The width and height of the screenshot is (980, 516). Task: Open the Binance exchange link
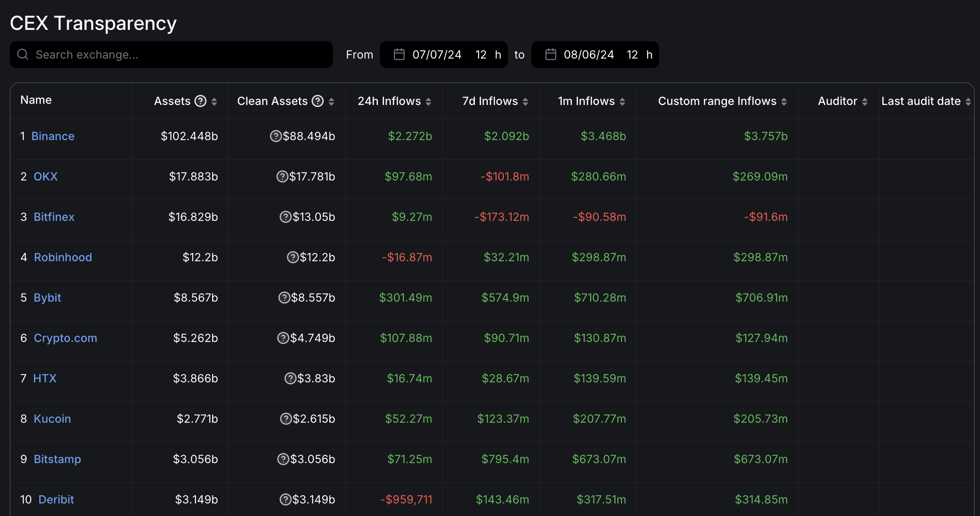click(53, 136)
